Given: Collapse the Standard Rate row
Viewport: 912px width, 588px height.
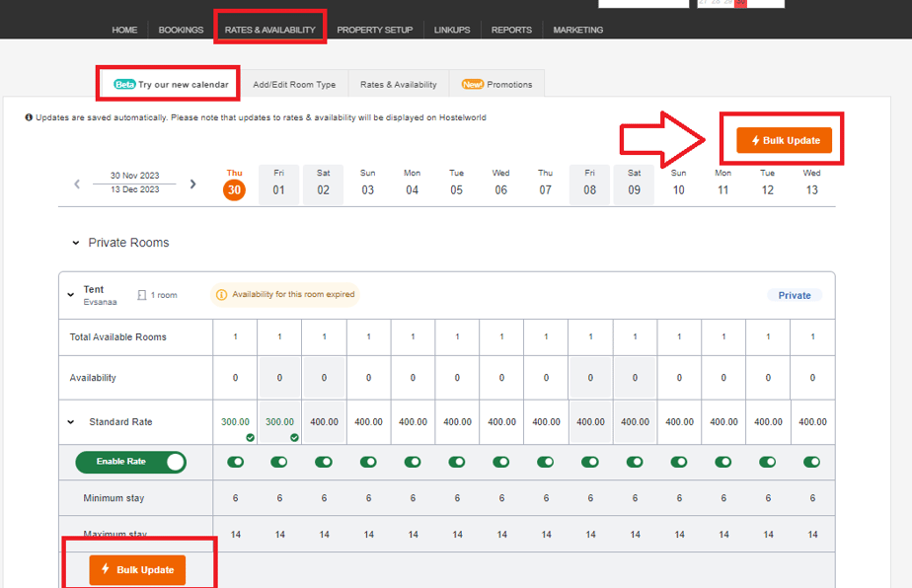Looking at the screenshot, I should coord(70,422).
